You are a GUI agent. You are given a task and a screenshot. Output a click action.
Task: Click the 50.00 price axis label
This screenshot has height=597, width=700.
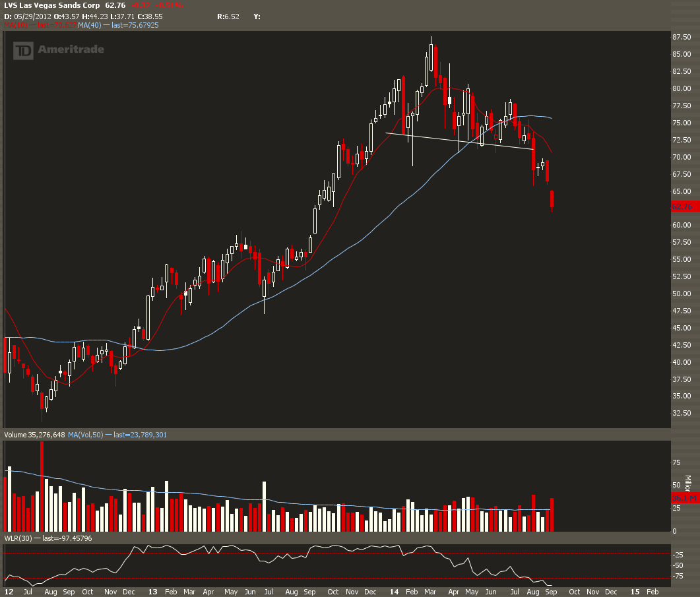coord(682,294)
